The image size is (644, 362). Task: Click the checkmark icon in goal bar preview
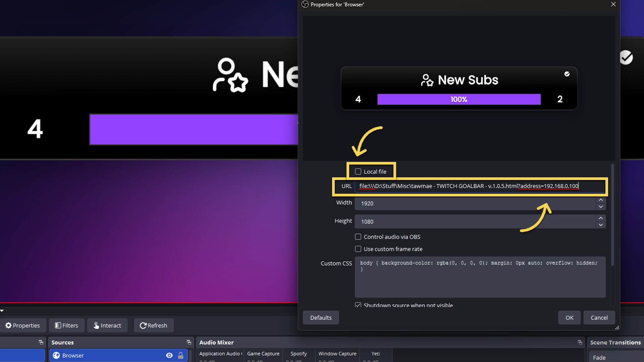pyautogui.click(x=567, y=74)
